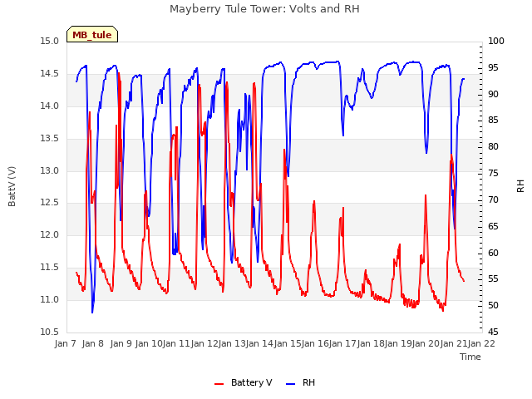Image resolution: width=532 pixels, height=399 pixels.
Task: Click the blue RH legend swatch
Action: tap(291, 384)
